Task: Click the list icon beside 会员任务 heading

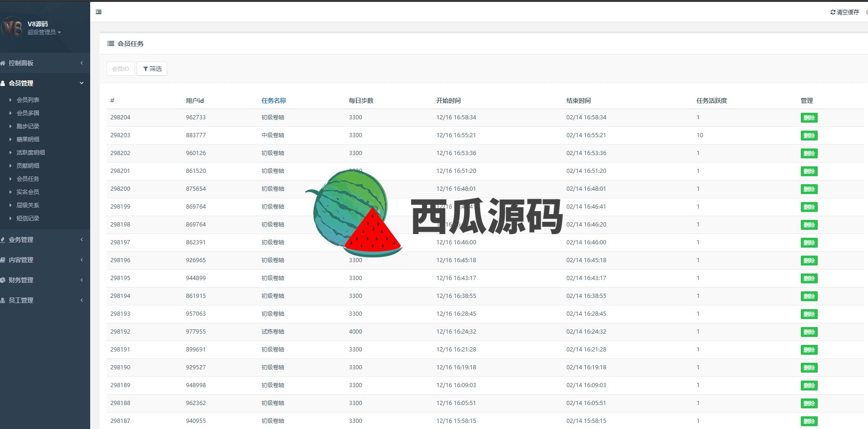Action: coord(111,44)
